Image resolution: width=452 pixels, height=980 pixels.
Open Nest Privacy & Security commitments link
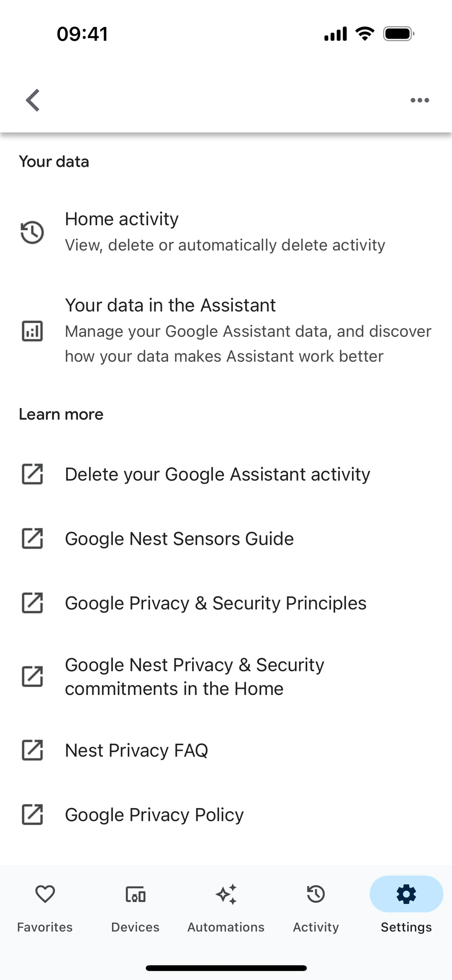pos(194,677)
